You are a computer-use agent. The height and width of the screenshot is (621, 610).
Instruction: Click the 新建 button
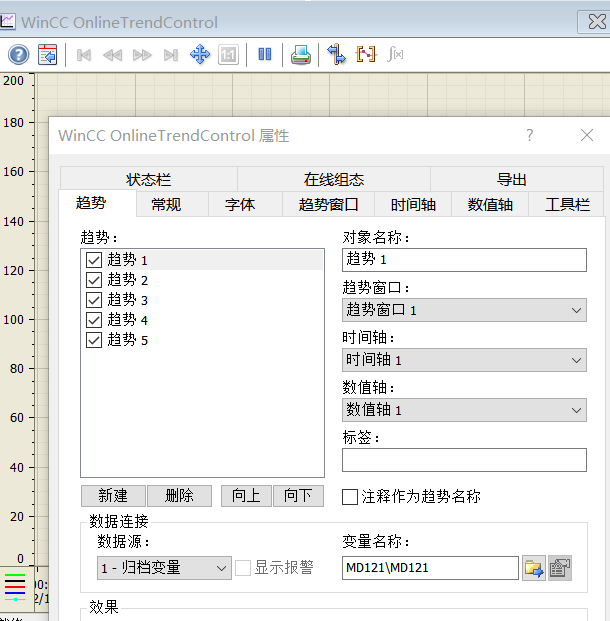click(113, 496)
